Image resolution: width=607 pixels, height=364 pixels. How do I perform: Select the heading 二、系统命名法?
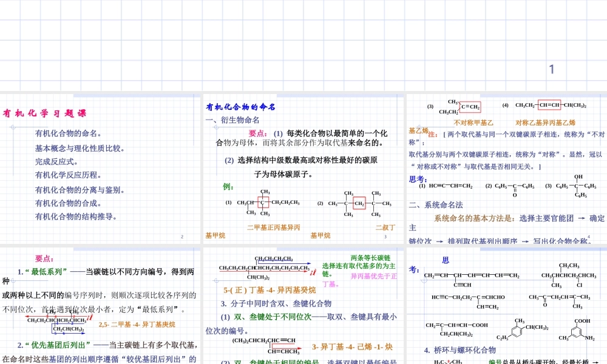tap(435, 205)
